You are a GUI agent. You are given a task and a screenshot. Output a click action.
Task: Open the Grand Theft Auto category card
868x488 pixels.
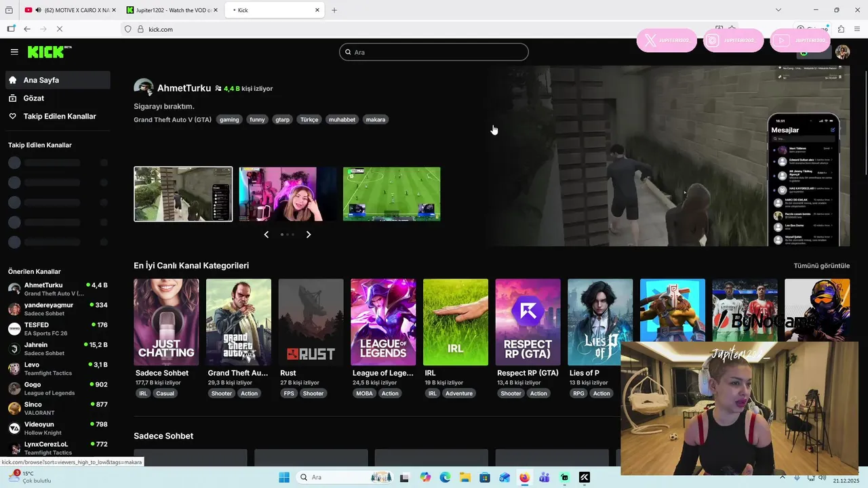(x=239, y=322)
